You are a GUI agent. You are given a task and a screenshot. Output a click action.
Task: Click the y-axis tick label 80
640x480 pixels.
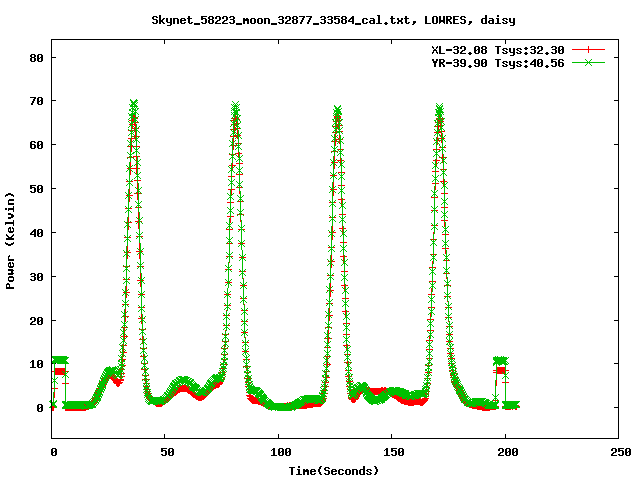[36, 58]
